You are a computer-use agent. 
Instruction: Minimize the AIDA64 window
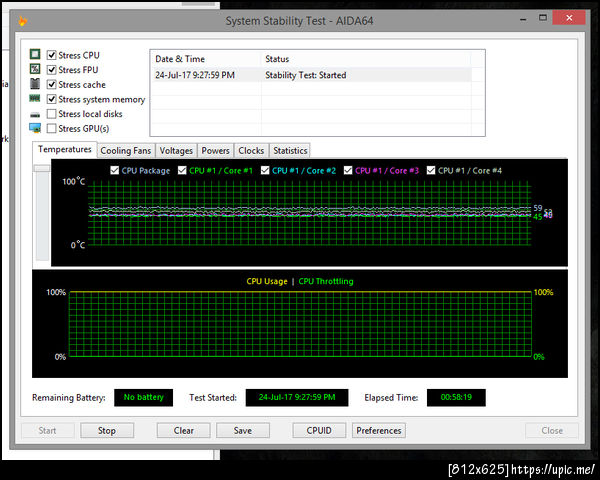click(x=523, y=18)
